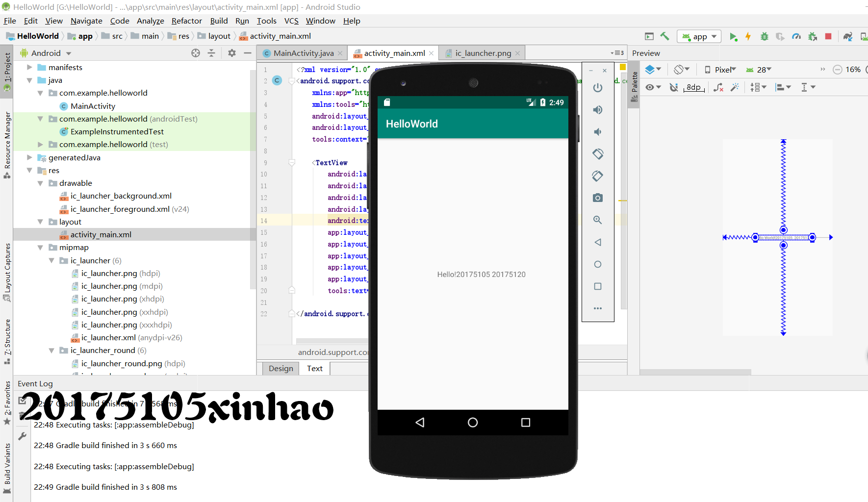Click the emulator zoom magnifier icon

tap(597, 220)
